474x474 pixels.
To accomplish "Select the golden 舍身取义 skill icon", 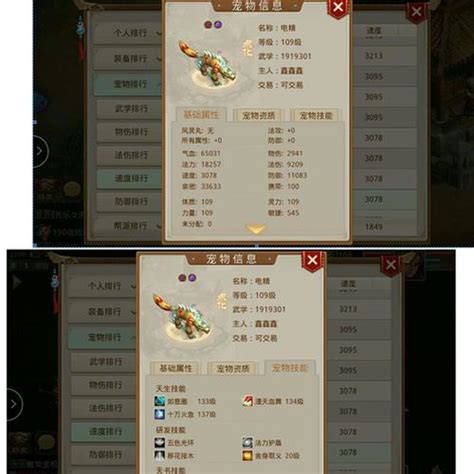I will [x=247, y=455].
